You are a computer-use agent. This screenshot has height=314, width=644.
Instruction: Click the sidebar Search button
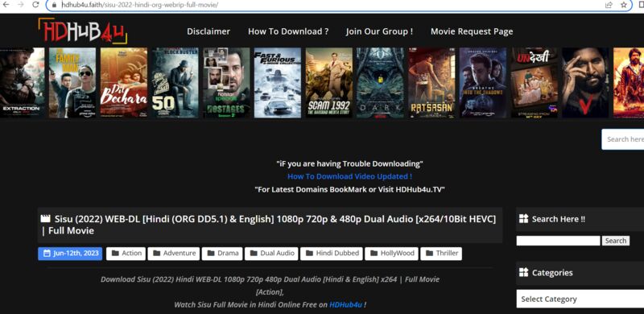coord(616,241)
